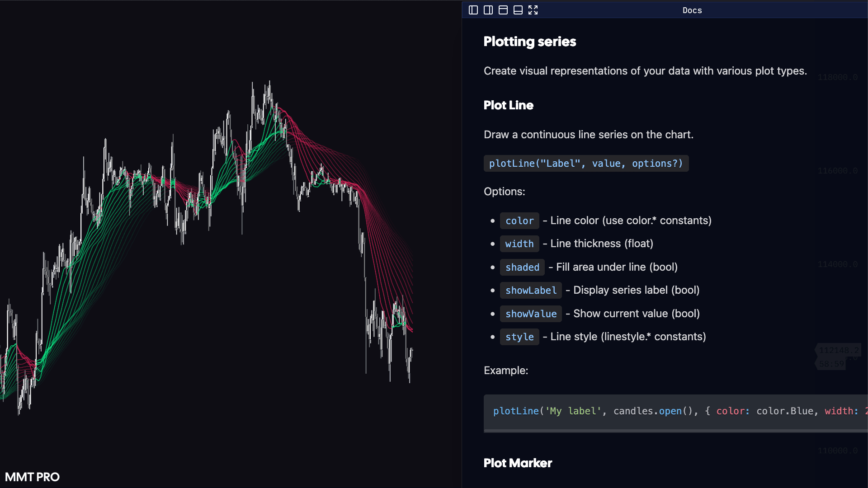Click the 'width' option code tag
868x488 pixels.
tap(519, 244)
